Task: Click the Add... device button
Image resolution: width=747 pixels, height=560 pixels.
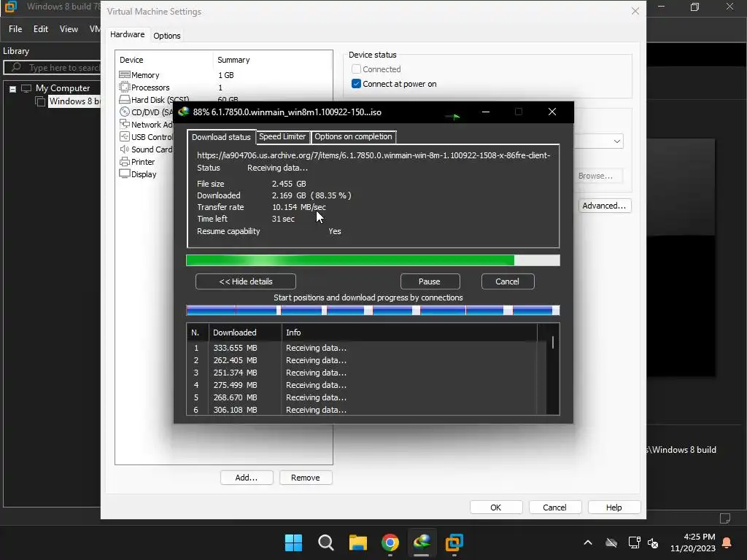Action: 247,478
